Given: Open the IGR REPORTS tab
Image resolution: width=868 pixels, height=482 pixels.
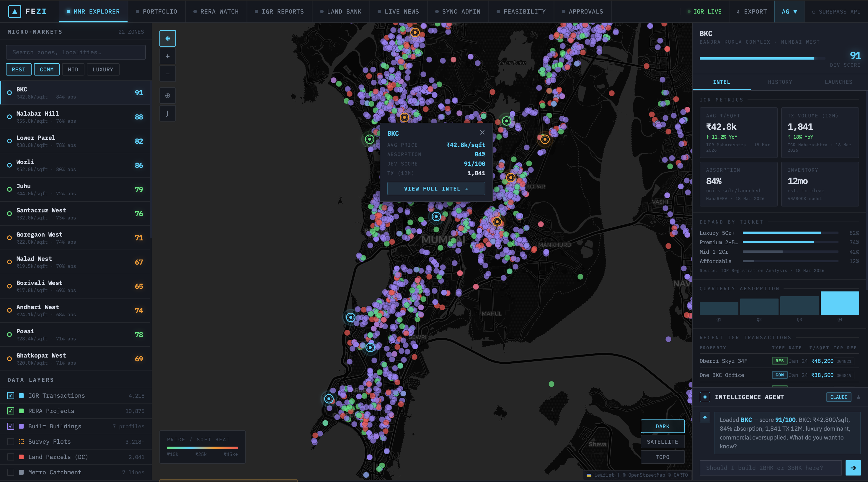Looking at the screenshot, I should (x=279, y=12).
